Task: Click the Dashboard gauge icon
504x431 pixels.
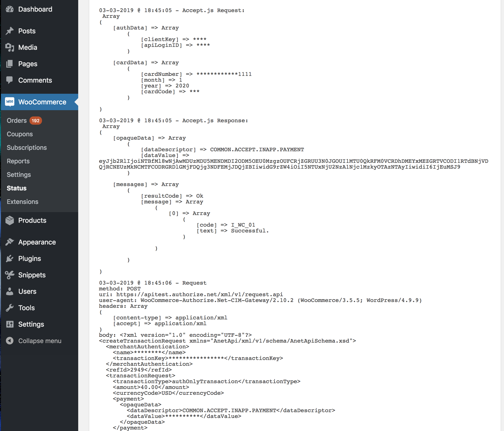Action: pos(10,9)
